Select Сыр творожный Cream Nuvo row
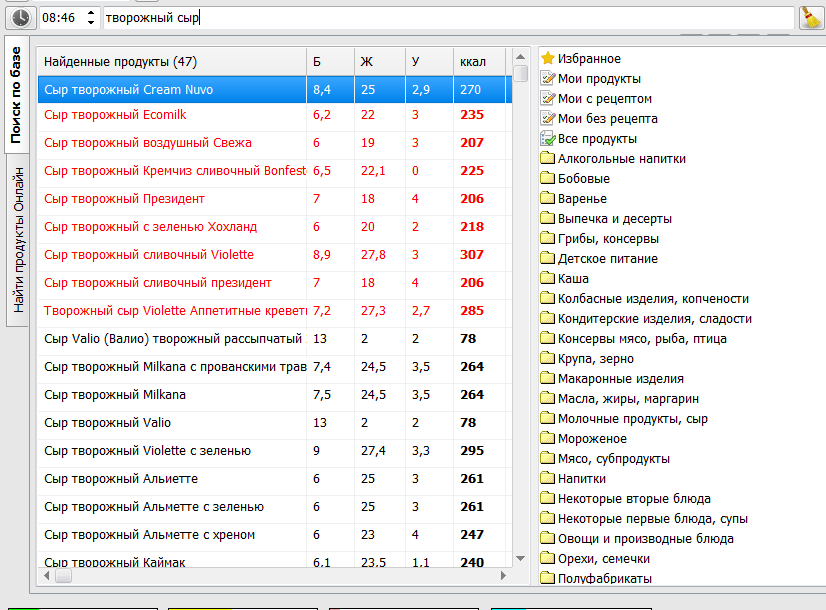 (274, 90)
